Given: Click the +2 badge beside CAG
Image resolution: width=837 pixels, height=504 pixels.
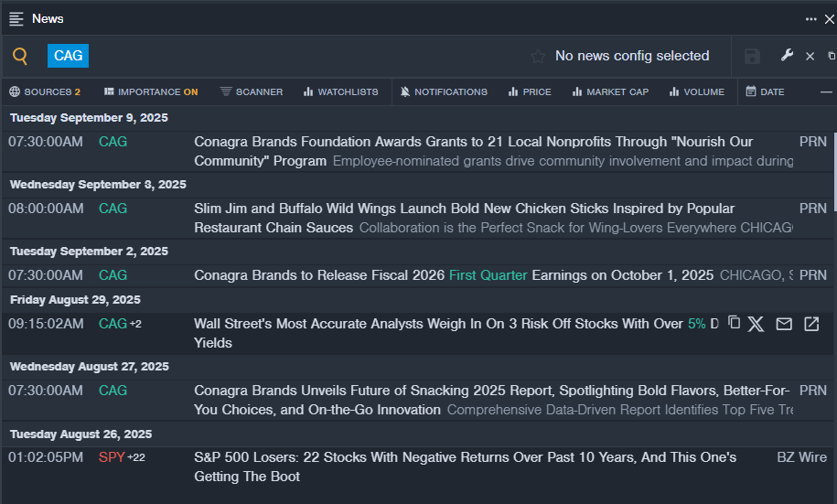Looking at the screenshot, I should click(x=135, y=324).
